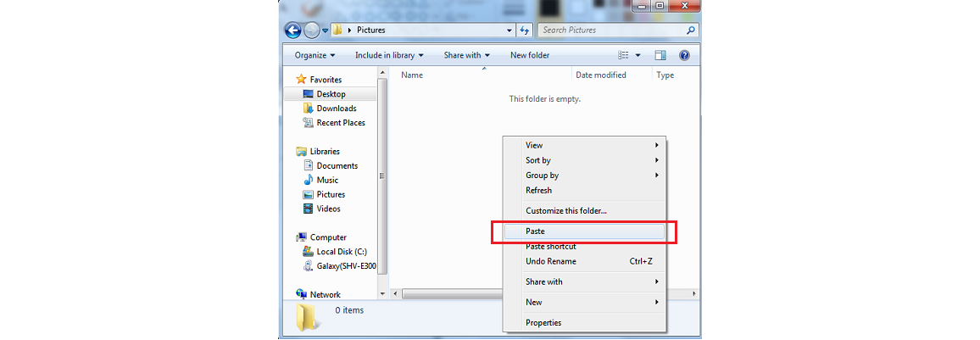Image resolution: width=980 pixels, height=340 pixels.
Task: Click the Downloads folder icon
Action: click(308, 109)
